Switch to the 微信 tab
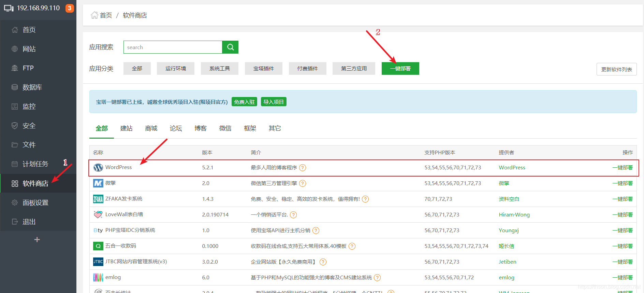This screenshot has width=644, height=293. pos(225,128)
